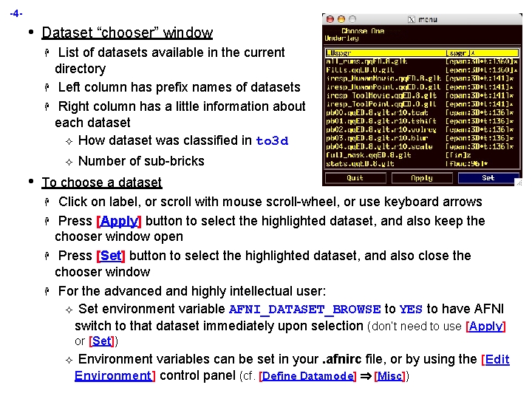Viewport: 532px width, 399px height.
Task: Click the Apply button in the chooser window
Action: pos(422,178)
